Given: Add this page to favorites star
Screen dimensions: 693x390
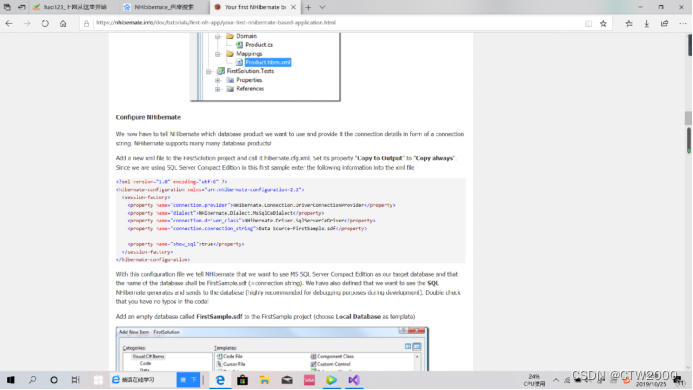Looking at the screenshot, I should [603, 24].
